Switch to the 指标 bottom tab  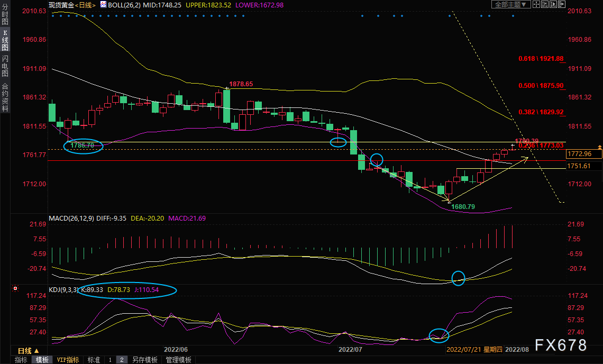[21, 360]
